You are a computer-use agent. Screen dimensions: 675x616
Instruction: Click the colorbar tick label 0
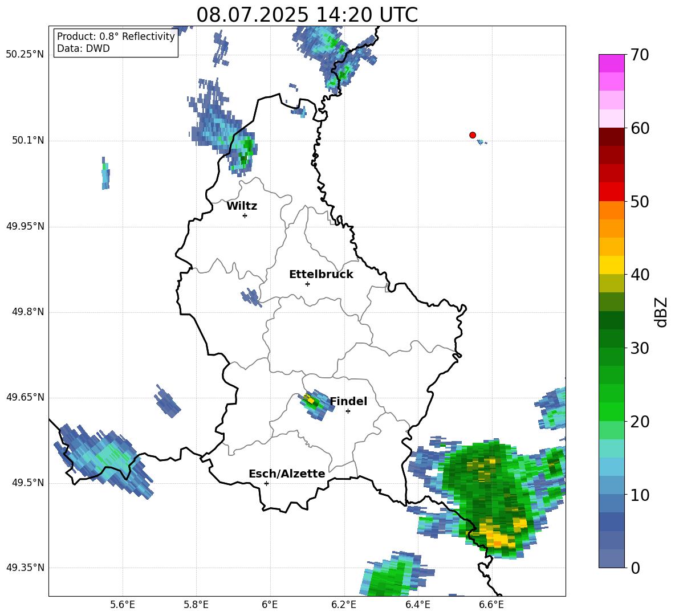635,568
